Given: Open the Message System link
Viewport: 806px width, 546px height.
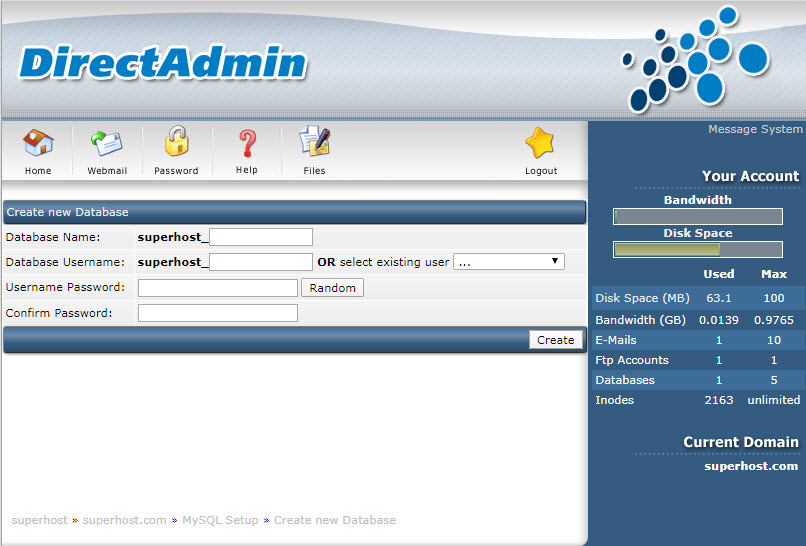Looking at the screenshot, I should click(754, 129).
